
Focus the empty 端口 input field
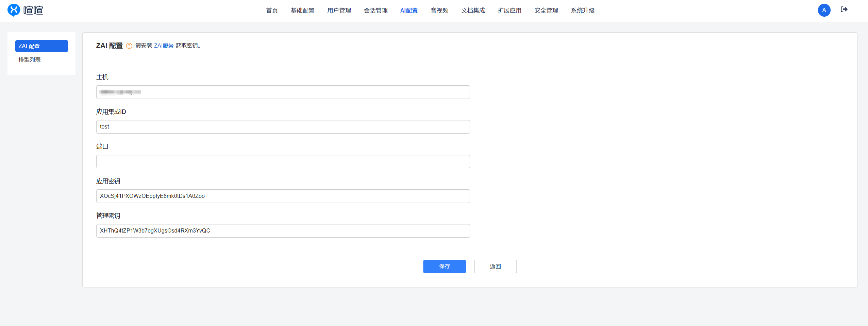283,161
